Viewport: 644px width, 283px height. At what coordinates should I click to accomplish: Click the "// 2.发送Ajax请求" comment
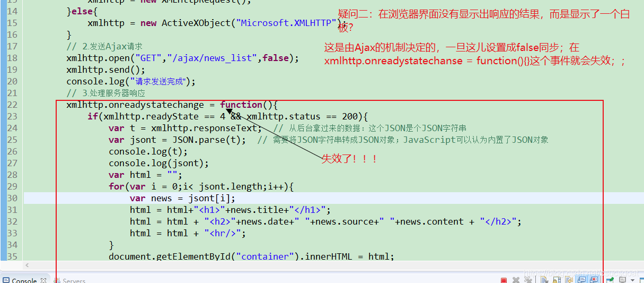pyautogui.click(x=104, y=46)
